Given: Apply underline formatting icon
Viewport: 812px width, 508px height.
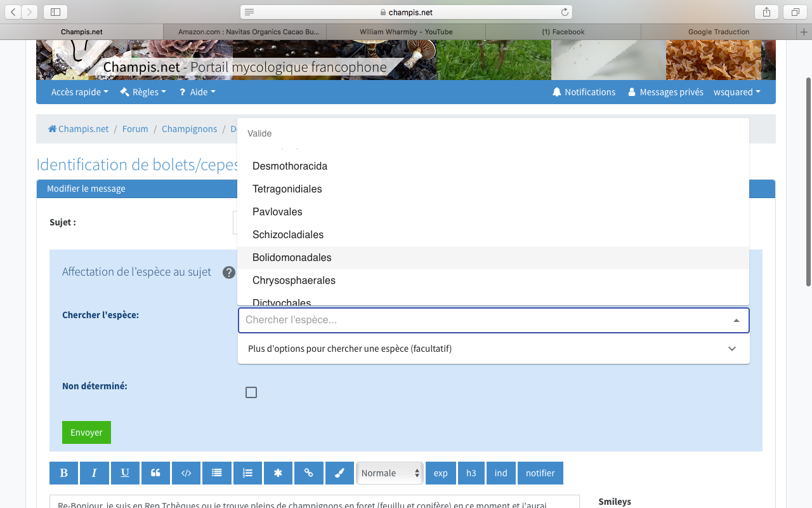Looking at the screenshot, I should 125,473.
